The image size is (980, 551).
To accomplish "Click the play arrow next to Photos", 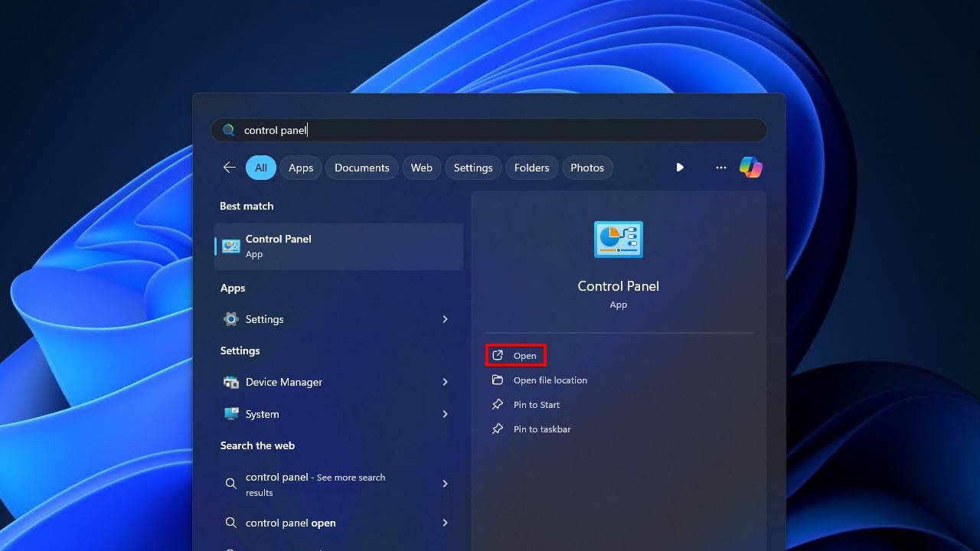I will pyautogui.click(x=680, y=168).
